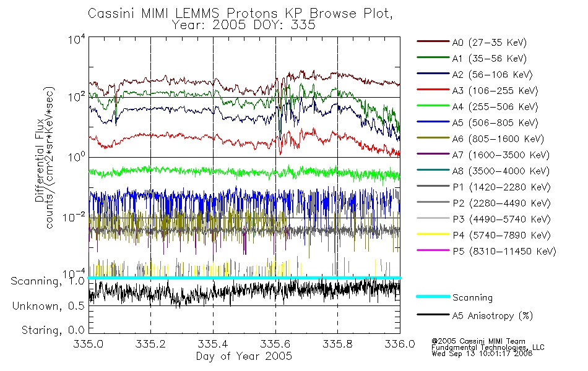
Task: Click the y-axis label 10^2
Action: 77,98
